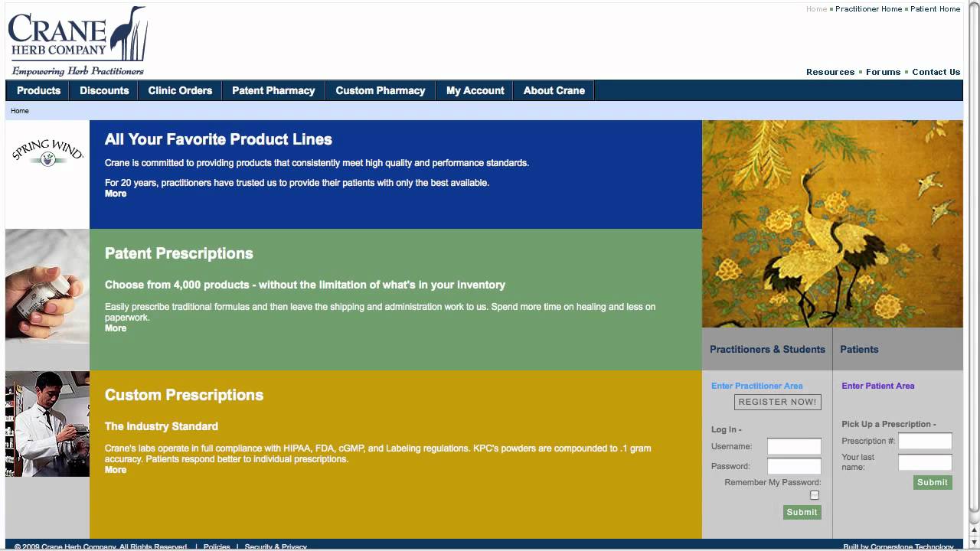Visit the Forums link
Viewport: 980px width, 551px height.
[883, 72]
